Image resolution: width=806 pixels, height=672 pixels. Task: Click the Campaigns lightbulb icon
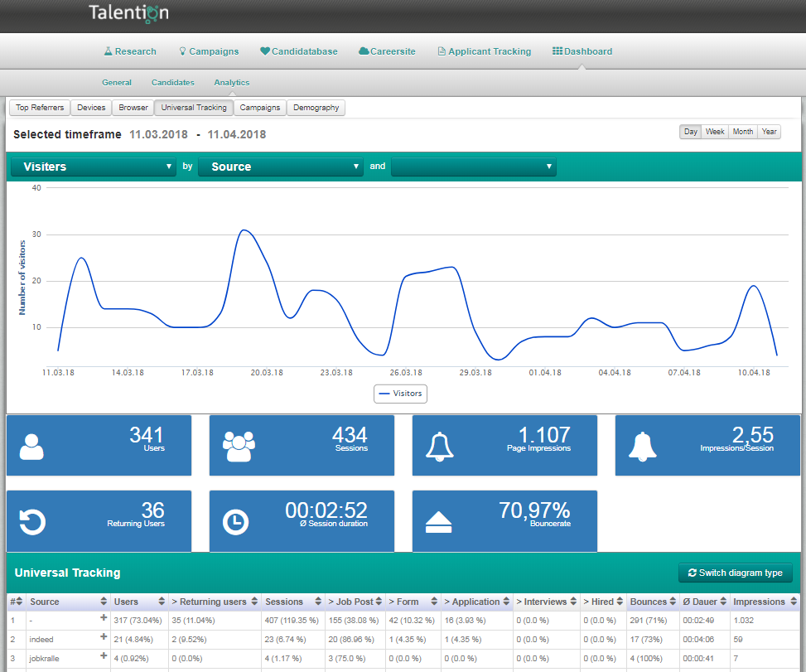coord(182,51)
